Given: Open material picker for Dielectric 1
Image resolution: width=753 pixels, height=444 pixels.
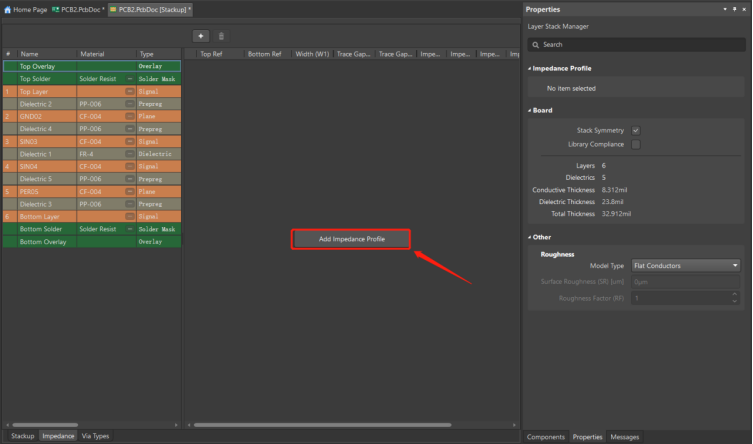Looking at the screenshot, I should point(129,154).
